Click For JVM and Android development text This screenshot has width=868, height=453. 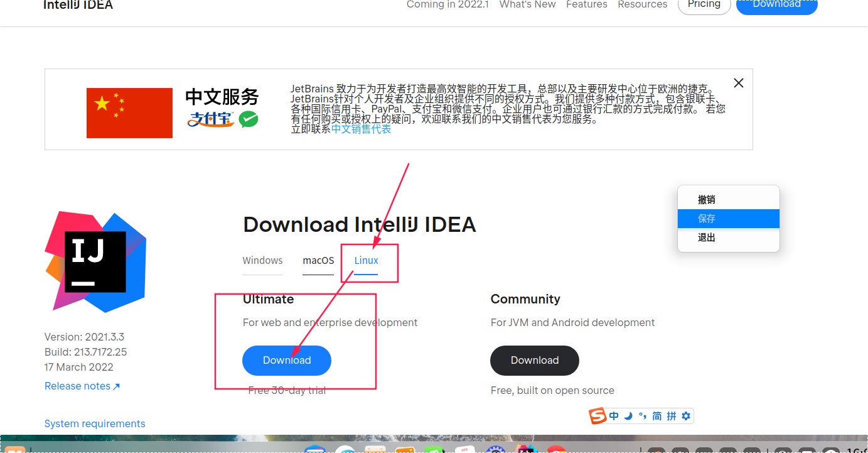[x=572, y=323]
